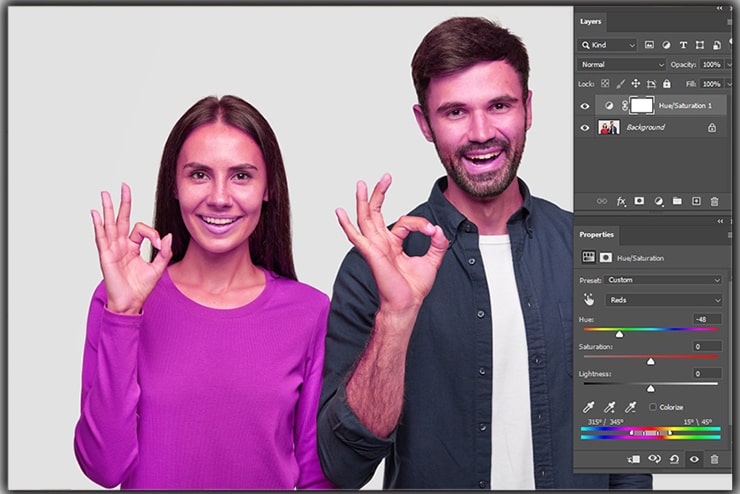Filter for shape layers icon
This screenshot has width=740, height=494.
700,45
